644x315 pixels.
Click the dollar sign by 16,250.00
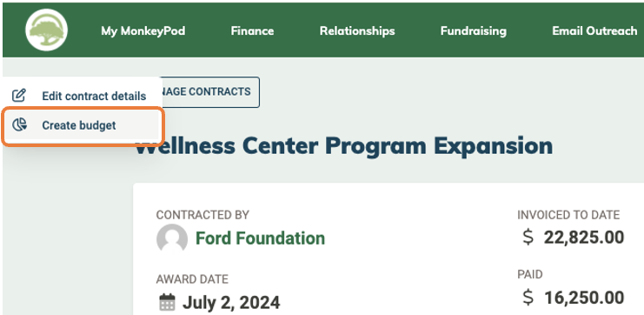click(528, 298)
